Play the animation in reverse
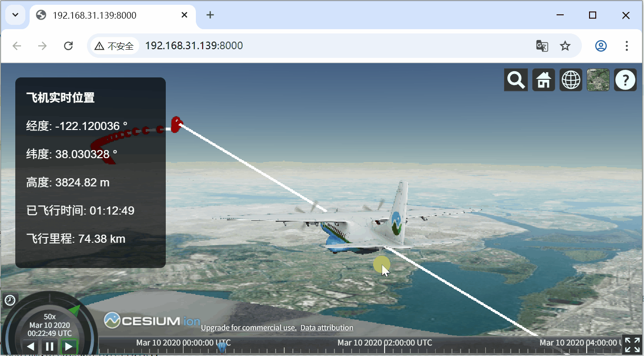The height and width of the screenshot is (356, 644). tap(31, 346)
